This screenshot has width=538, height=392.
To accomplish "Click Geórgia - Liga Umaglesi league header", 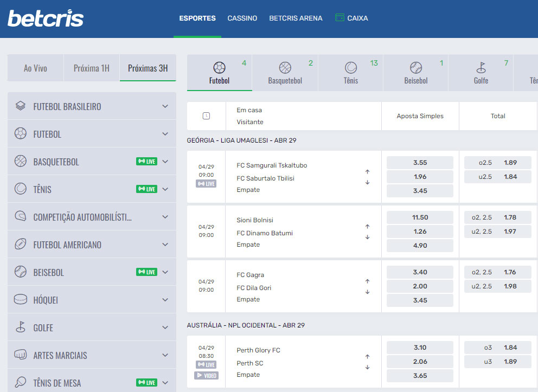I will [x=241, y=140].
